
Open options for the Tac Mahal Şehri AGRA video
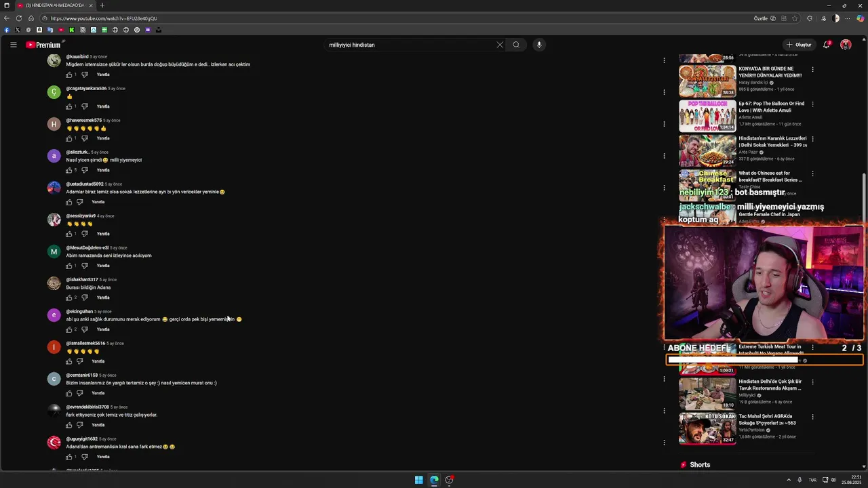point(812,416)
